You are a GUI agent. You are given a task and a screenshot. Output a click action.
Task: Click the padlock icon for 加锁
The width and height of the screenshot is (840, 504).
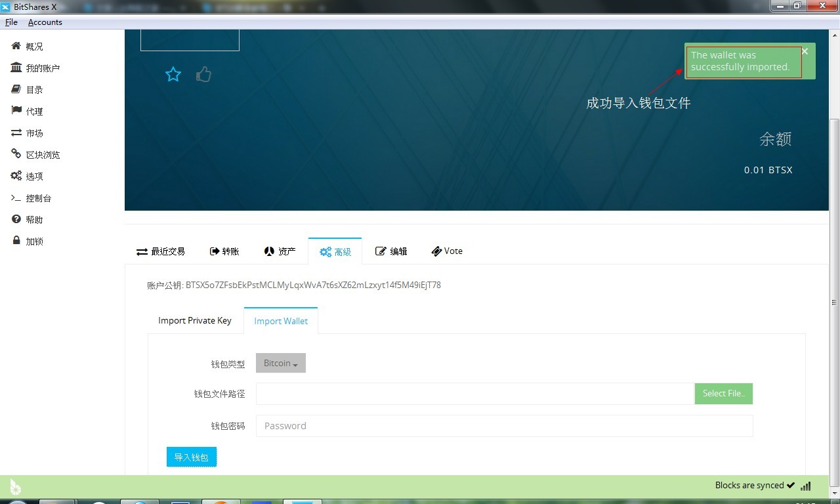point(16,241)
